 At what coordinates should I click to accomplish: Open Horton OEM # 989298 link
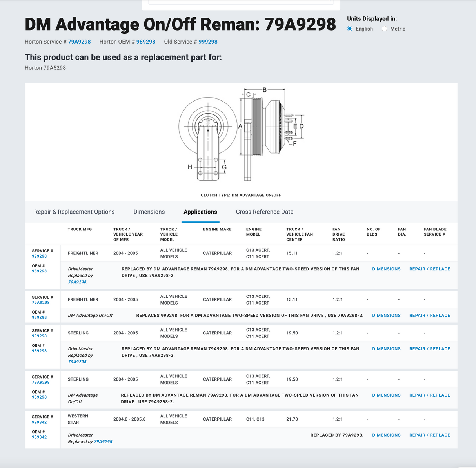pos(146,42)
